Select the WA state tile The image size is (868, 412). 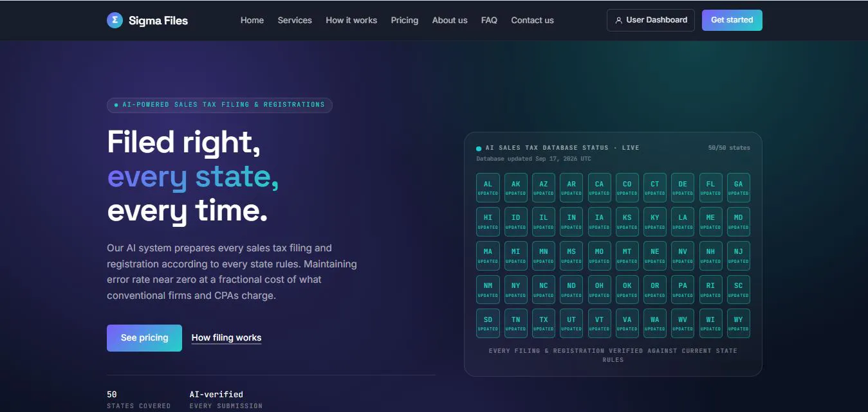point(655,323)
